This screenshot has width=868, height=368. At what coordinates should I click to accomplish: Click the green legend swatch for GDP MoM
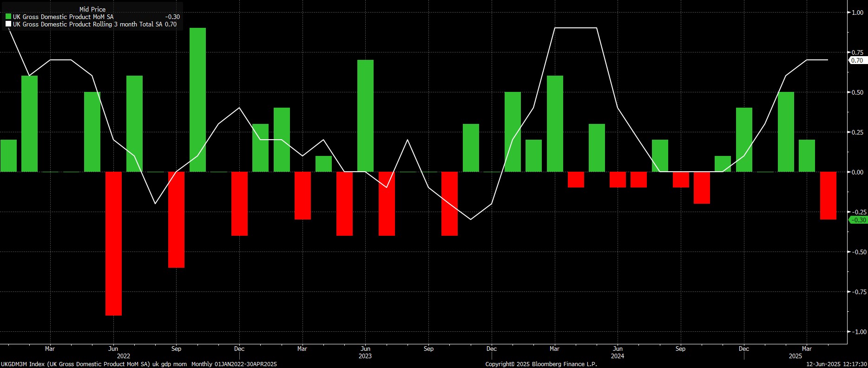8,17
